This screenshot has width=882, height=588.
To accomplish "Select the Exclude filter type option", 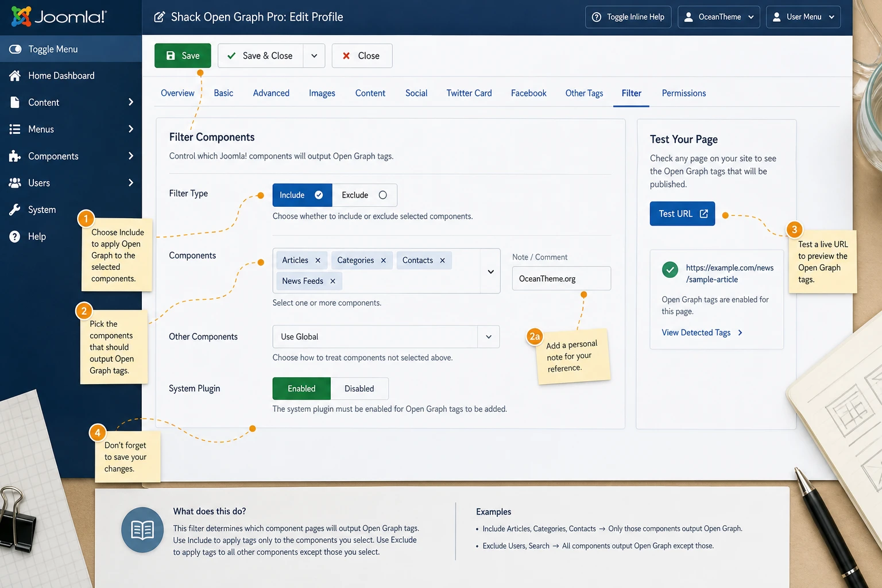I will 364,195.
